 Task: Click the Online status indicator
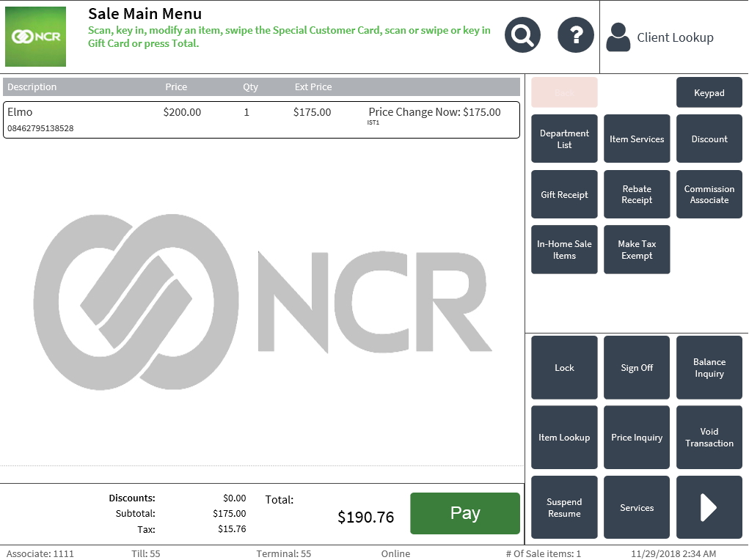[x=395, y=553]
